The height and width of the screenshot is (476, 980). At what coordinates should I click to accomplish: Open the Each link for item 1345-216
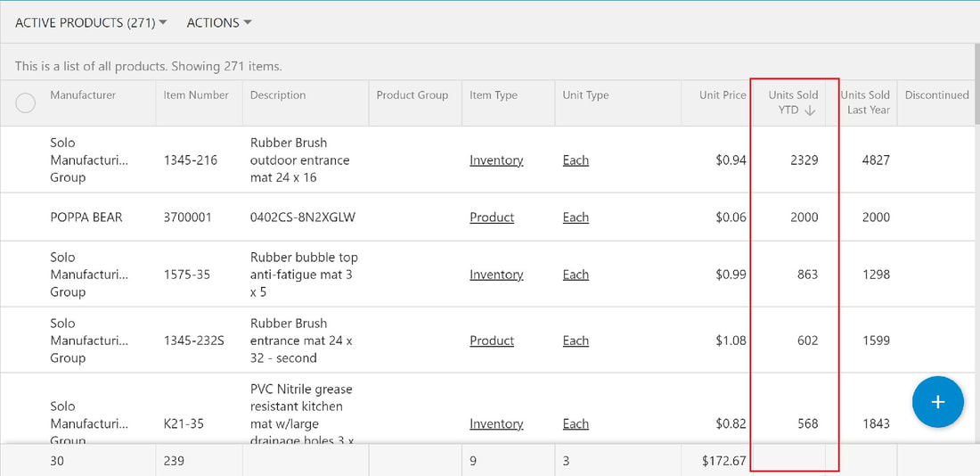click(576, 160)
